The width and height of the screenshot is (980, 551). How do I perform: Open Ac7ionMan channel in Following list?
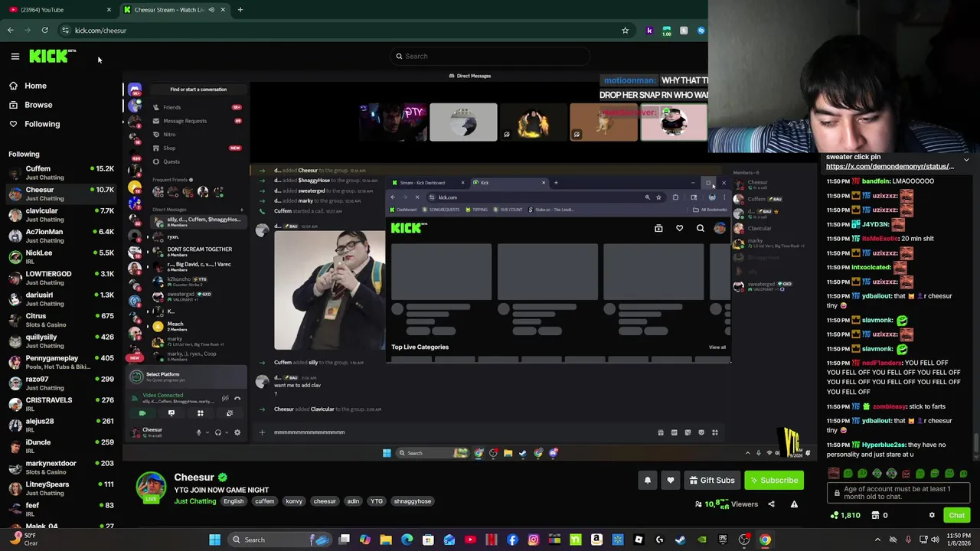click(x=61, y=236)
